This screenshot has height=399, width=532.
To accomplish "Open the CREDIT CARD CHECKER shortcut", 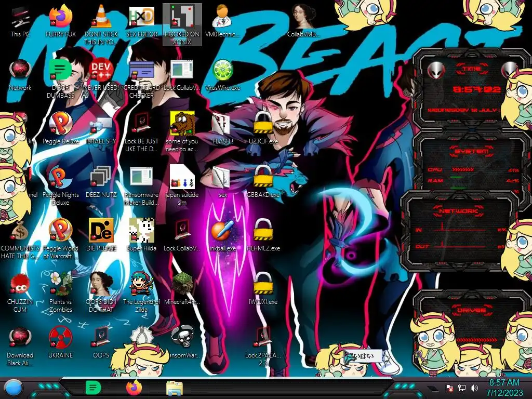I will (141, 79).
